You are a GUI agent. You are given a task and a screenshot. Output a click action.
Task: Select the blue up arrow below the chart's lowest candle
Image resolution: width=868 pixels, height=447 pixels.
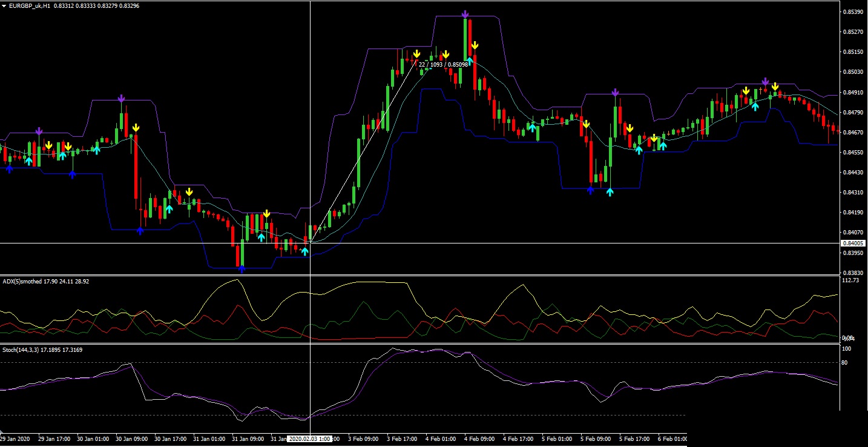coord(242,270)
